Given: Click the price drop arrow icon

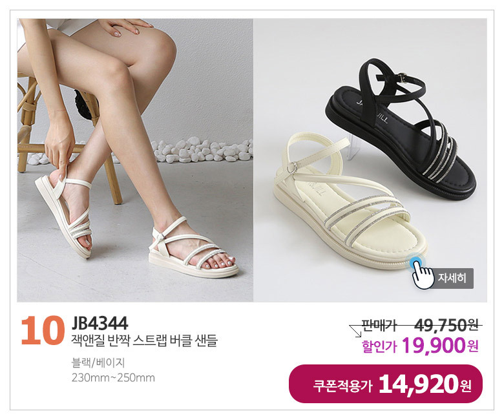Looking at the screenshot, I should tap(356, 331).
